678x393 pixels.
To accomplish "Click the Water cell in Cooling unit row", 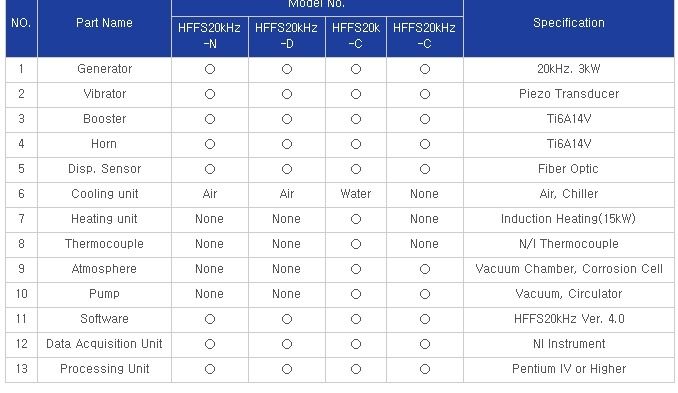I will point(356,194).
